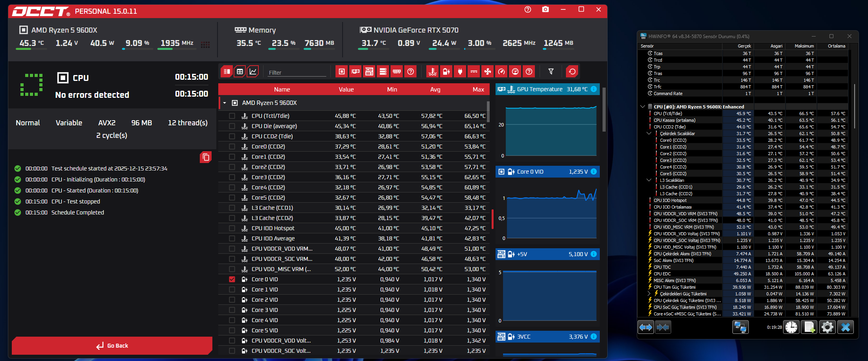
Task: Open info for the +5V graph
Action: 594,254
